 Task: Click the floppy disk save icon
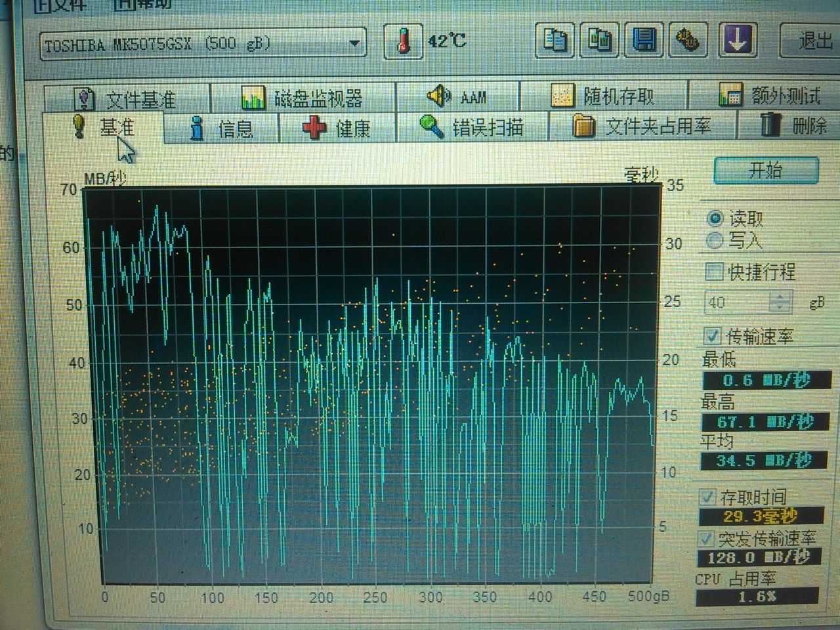tap(646, 41)
